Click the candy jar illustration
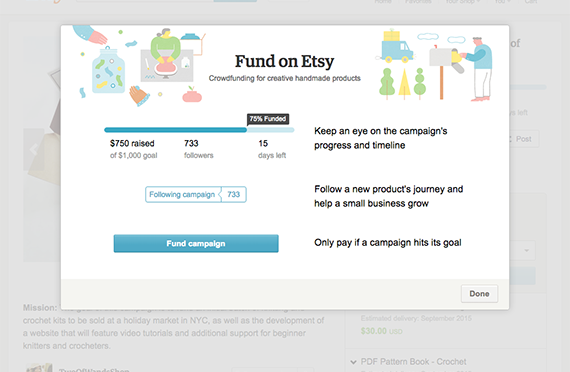The width and height of the screenshot is (570, 372). coord(108,70)
